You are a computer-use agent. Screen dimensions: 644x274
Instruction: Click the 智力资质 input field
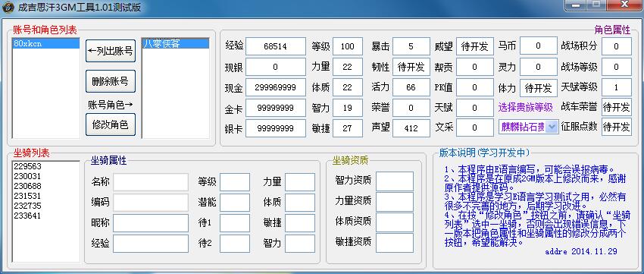click(x=395, y=181)
